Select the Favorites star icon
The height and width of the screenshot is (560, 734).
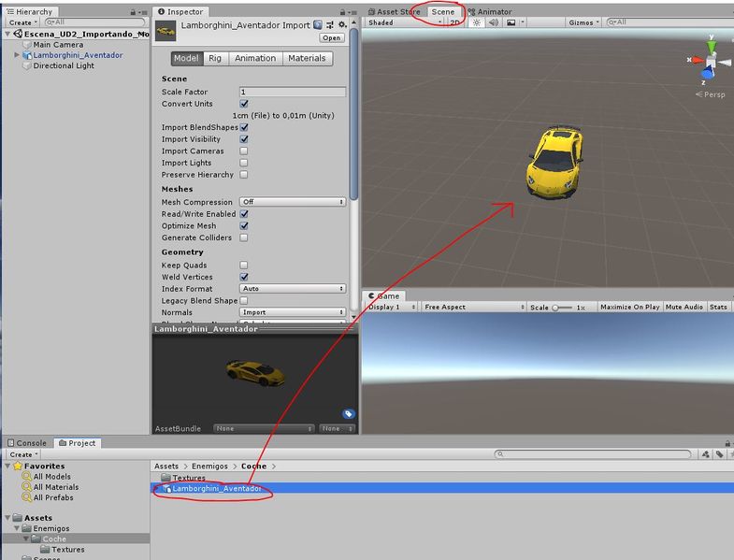18,466
